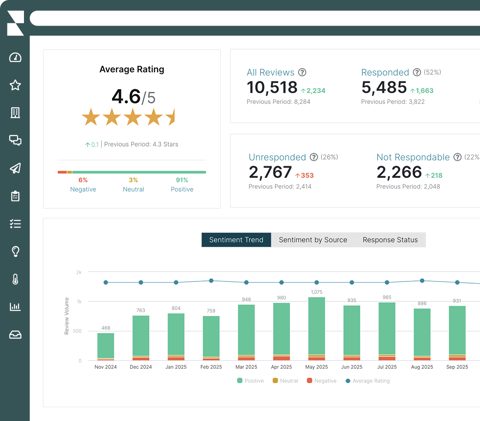Select the Sentiment Trend tab
The width and height of the screenshot is (480, 421).
(236, 240)
